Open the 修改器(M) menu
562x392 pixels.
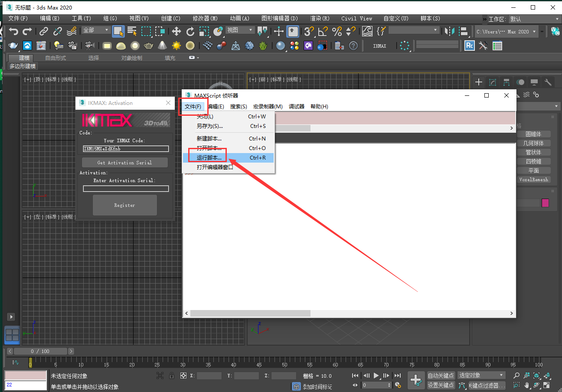[x=205, y=19]
